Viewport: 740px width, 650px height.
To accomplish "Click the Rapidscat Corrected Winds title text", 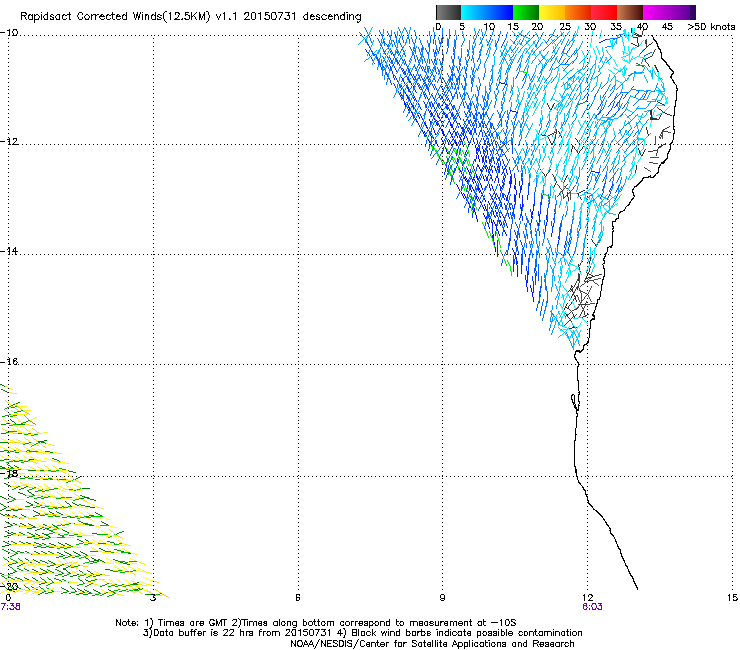I will [191, 17].
